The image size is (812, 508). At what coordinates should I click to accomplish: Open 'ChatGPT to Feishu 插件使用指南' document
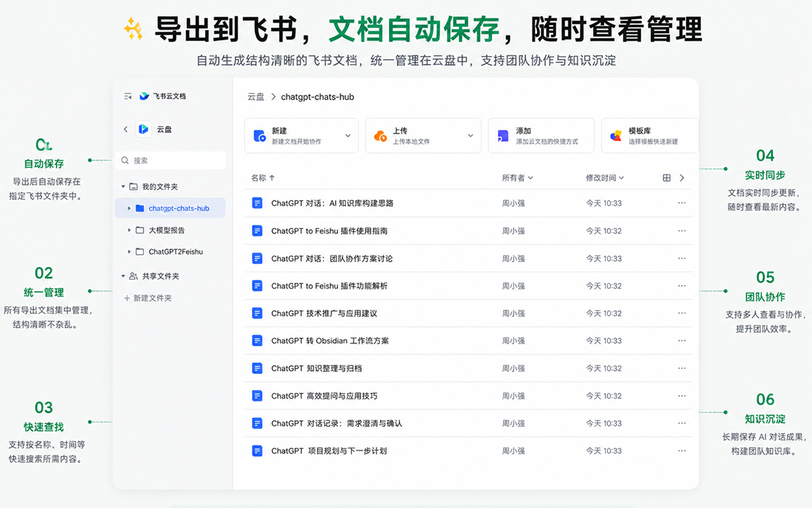(x=329, y=231)
